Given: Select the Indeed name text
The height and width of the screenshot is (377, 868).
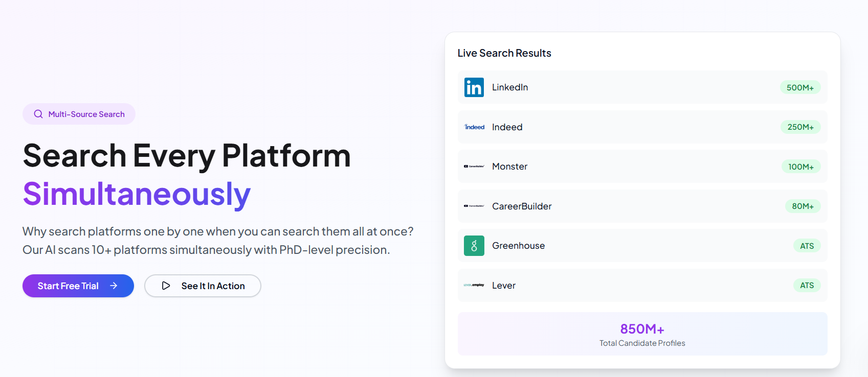Looking at the screenshot, I should pos(507,127).
